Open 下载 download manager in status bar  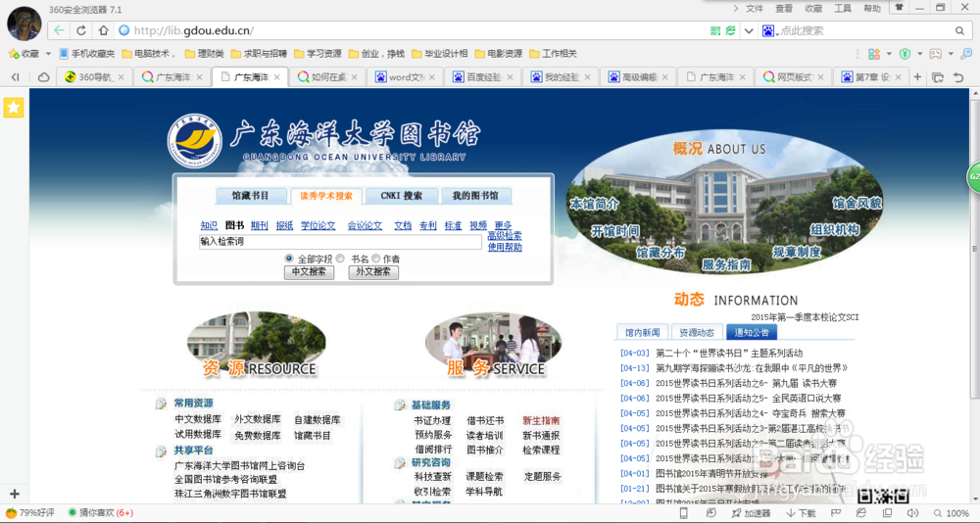[x=801, y=513]
